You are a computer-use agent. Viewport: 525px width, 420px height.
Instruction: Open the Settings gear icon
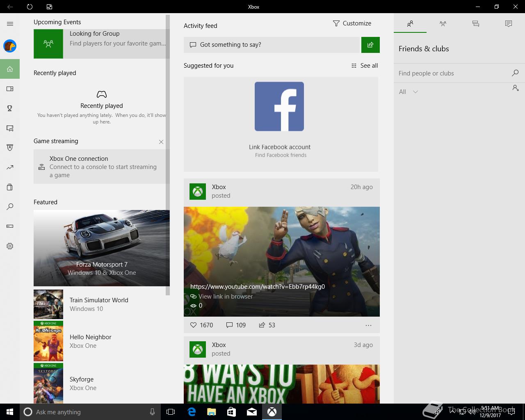(x=10, y=246)
